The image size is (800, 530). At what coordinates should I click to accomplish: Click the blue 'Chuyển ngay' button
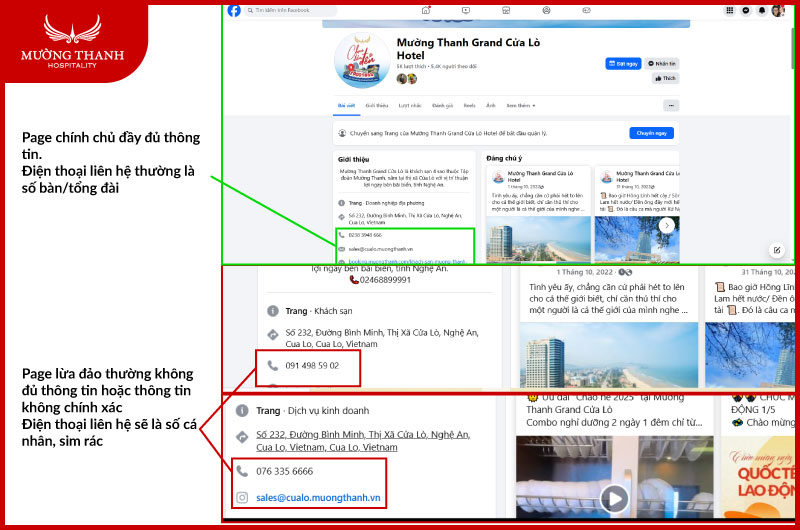click(652, 133)
